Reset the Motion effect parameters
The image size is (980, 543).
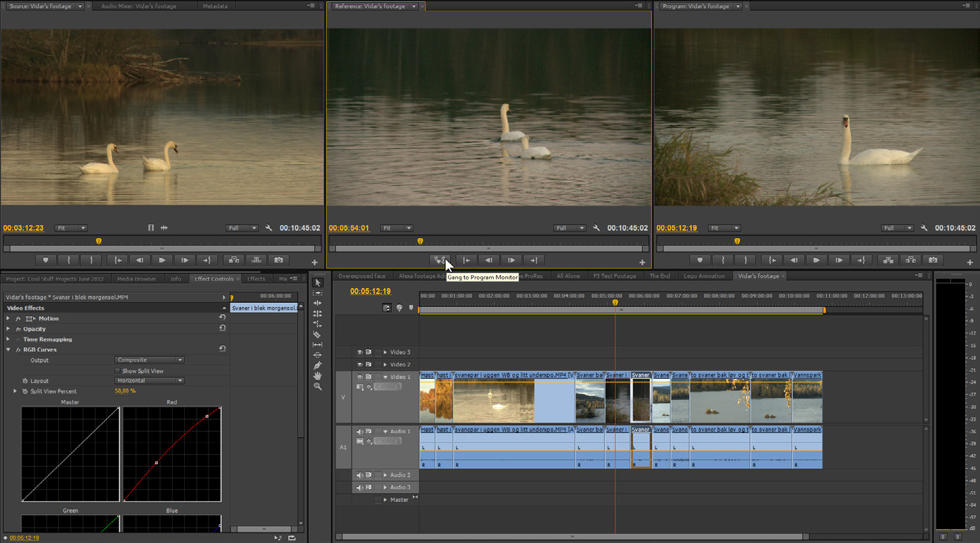[x=222, y=318]
